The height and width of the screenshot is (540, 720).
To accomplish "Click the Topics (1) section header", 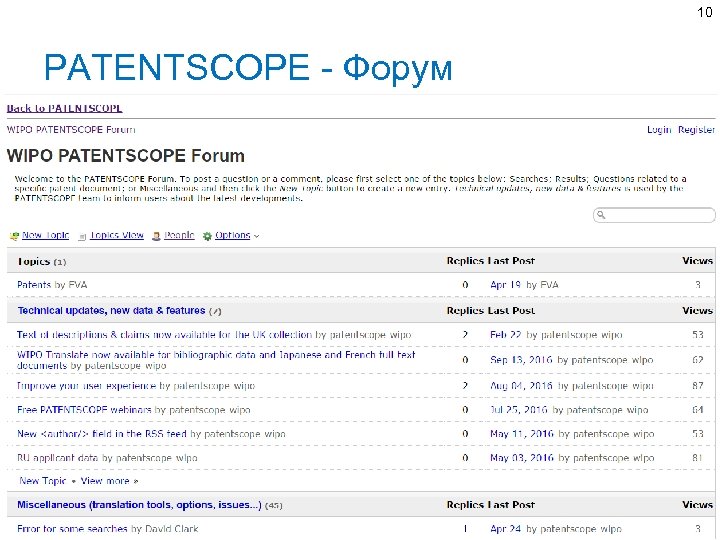I will point(42,262).
